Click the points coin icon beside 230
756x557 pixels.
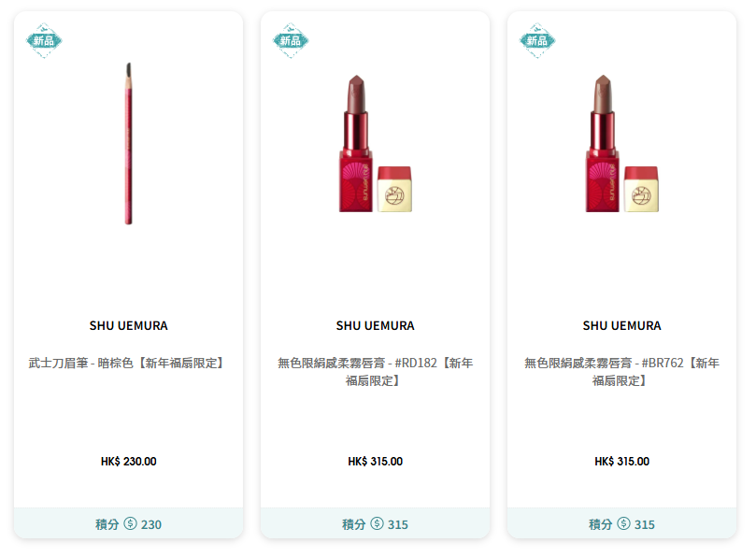pyautogui.click(x=130, y=523)
